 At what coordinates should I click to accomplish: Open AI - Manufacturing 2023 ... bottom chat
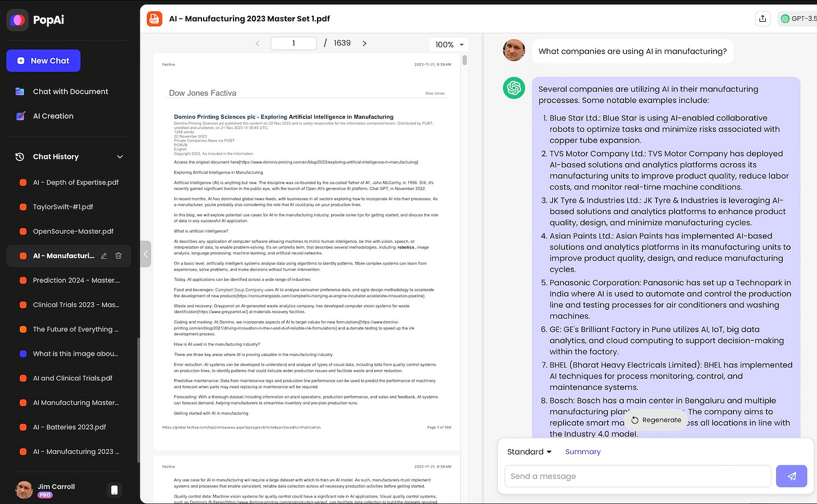76,451
